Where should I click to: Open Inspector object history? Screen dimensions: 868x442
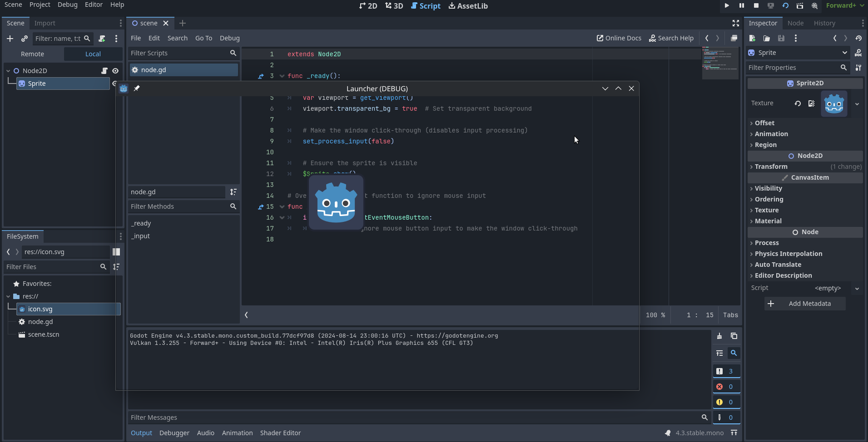point(858,38)
